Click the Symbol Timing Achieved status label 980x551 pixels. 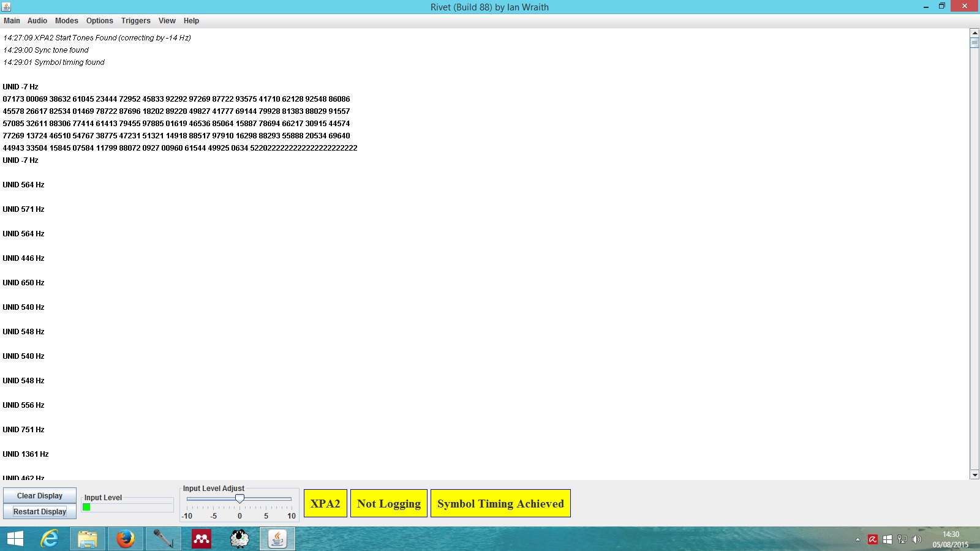click(x=500, y=503)
